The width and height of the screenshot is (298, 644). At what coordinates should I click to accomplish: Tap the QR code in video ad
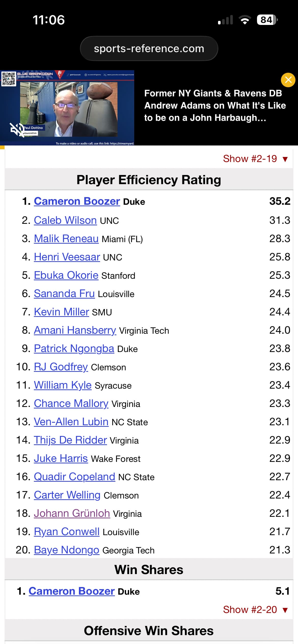pos(8,79)
